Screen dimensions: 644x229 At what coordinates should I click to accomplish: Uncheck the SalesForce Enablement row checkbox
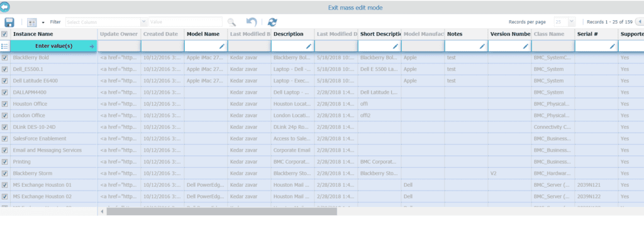click(4, 139)
